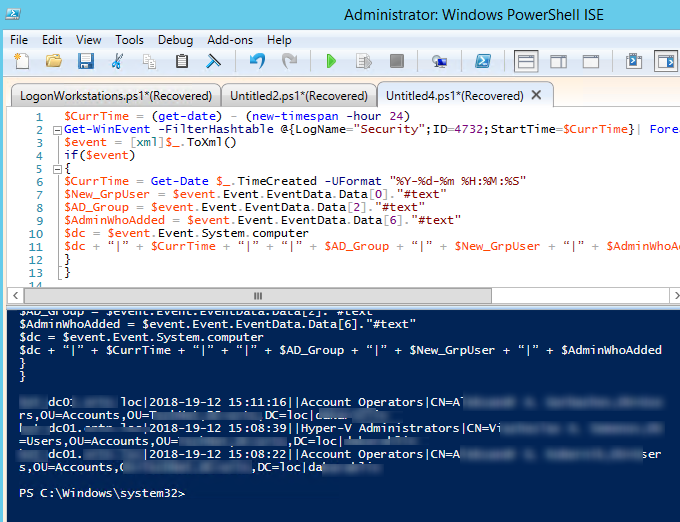This screenshot has height=522, width=680.
Task: Show script pane on right layout icon
Action: point(558,61)
